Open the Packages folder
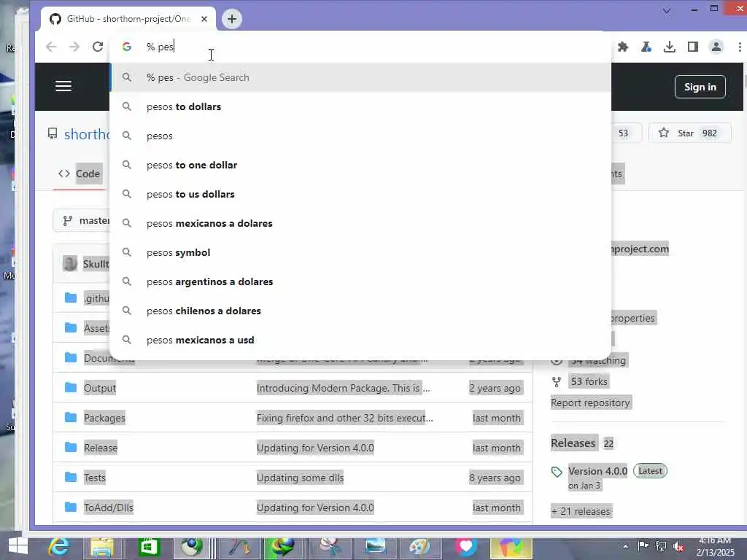 (x=104, y=418)
